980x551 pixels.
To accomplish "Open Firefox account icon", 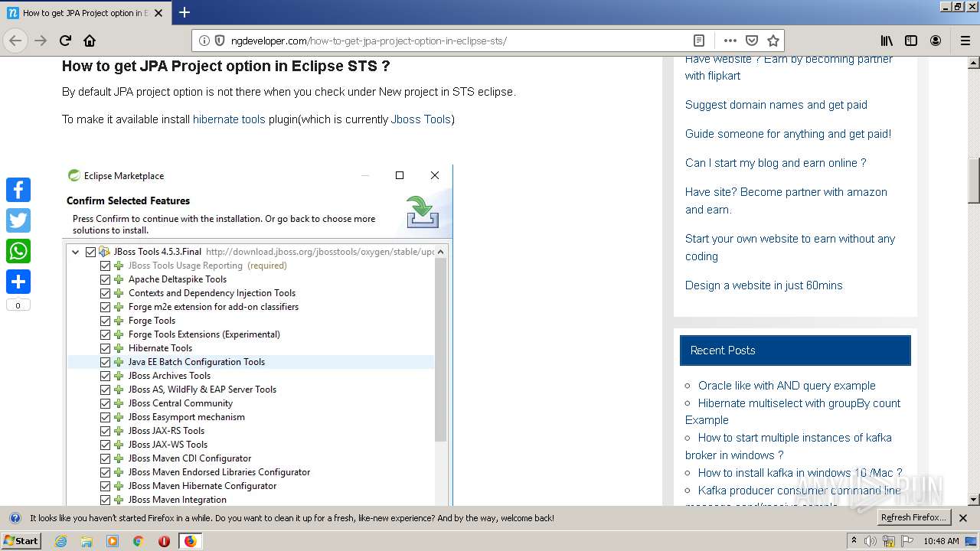I will click(x=936, y=41).
